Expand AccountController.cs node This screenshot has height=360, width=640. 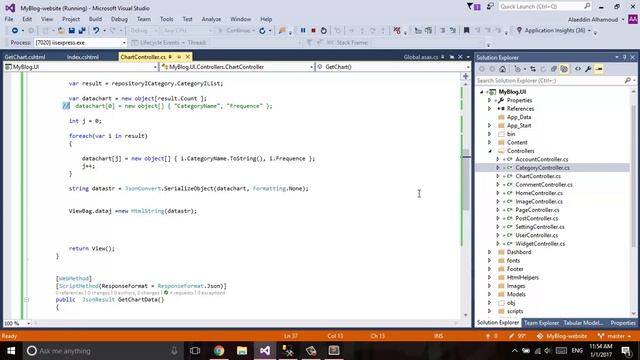(498, 159)
